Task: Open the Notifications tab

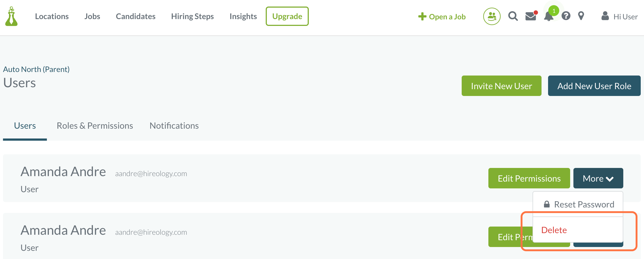Action: click(x=174, y=126)
